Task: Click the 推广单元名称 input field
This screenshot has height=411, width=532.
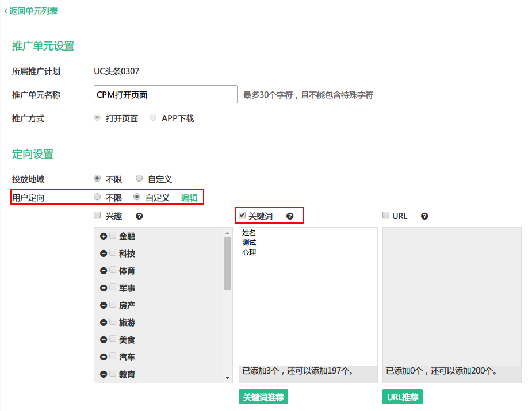Action: click(165, 94)
